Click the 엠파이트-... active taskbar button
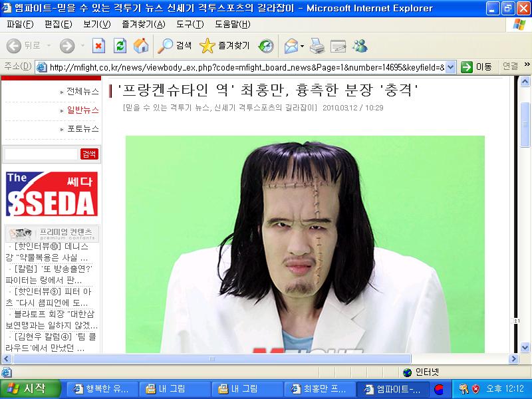 click(392, 389)
